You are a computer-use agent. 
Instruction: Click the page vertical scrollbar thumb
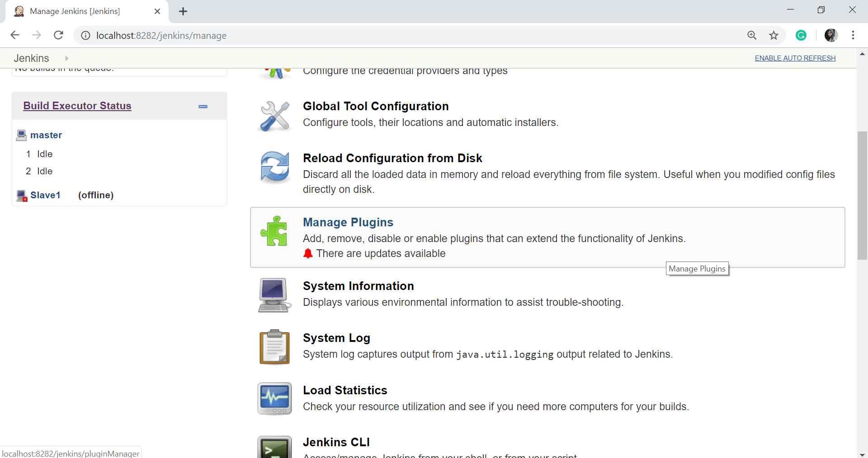click(x=862, y=195)
